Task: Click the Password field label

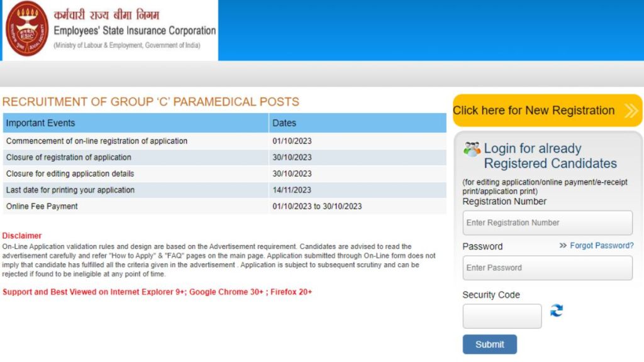Action: click(482, 246)
